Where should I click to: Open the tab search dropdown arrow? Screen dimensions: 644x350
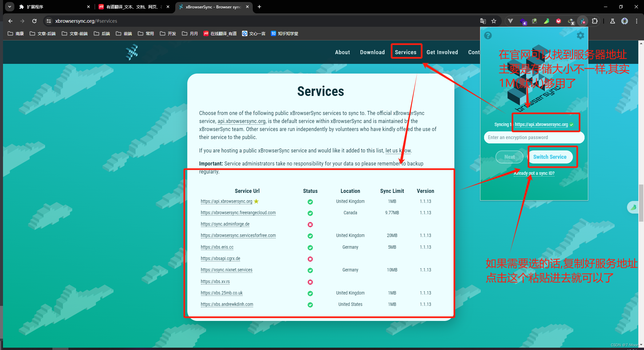coord(10,7)
